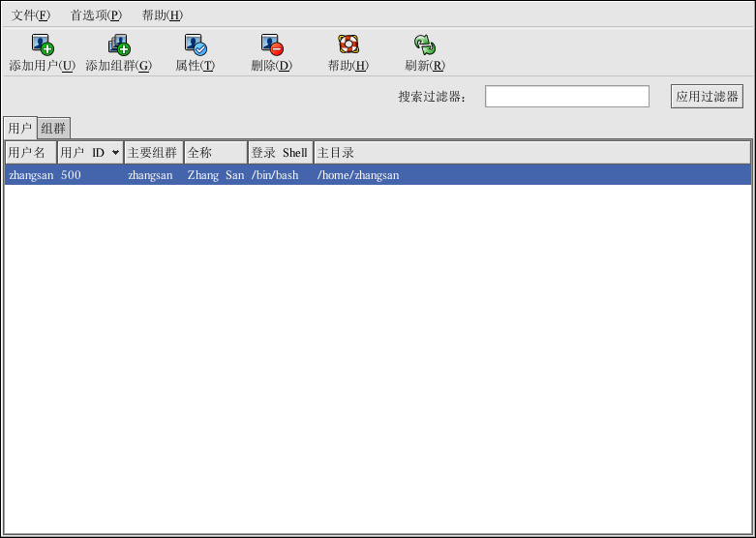
Task: Open the 文件 (File) menu
Action: coord(30,15)
